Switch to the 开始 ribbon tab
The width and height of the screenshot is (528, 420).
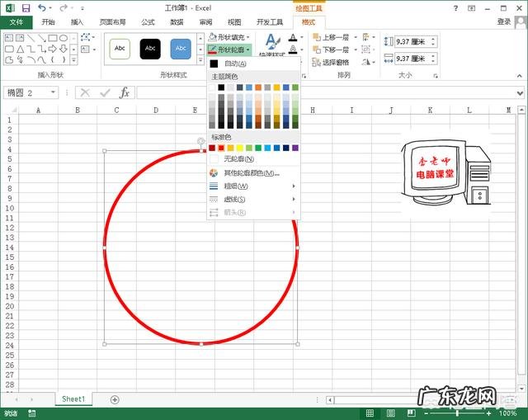[x=48, y=22]
